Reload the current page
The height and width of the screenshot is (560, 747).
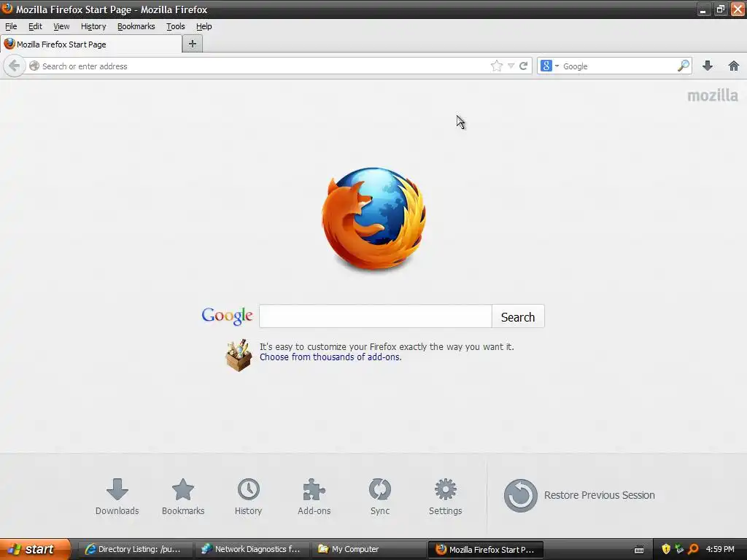point(524,66)
